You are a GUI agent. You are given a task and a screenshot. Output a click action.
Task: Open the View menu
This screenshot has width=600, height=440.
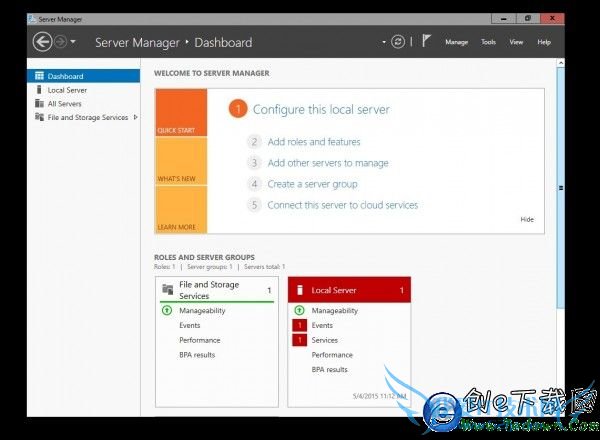point(516,42)
